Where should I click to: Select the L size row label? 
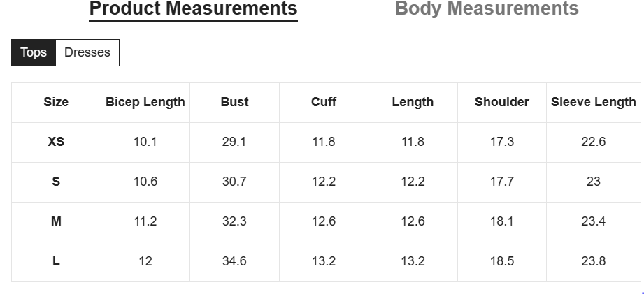pyautogui.click(x=56, y=261)
